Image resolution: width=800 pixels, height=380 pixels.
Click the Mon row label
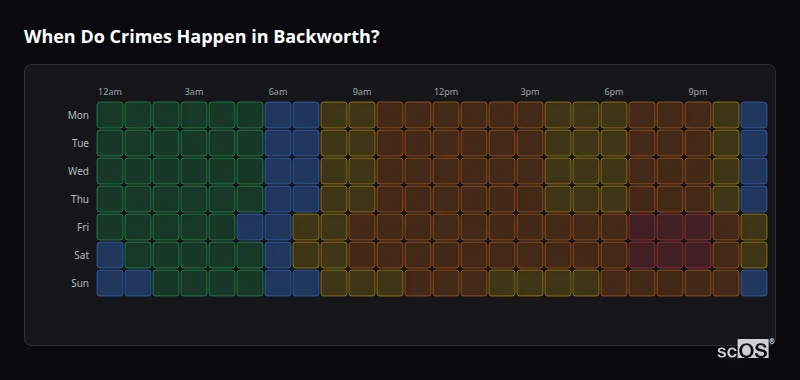(78, 115)
